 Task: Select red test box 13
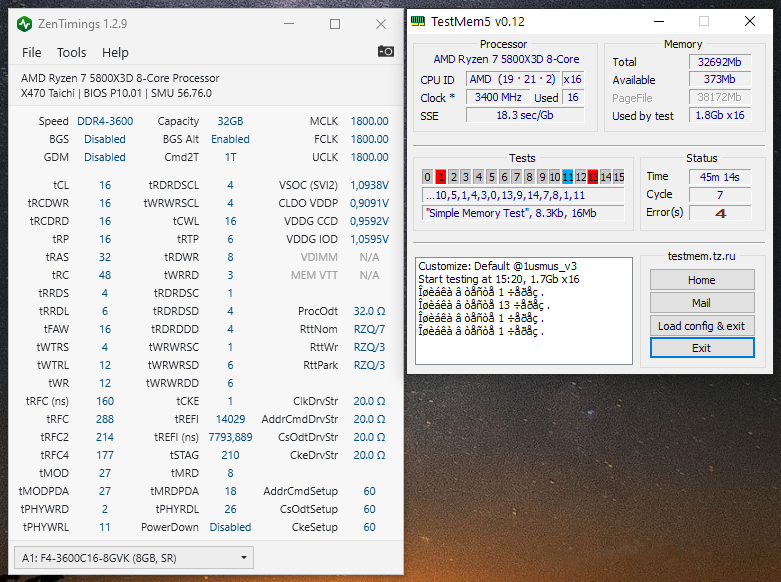(593, 177)
